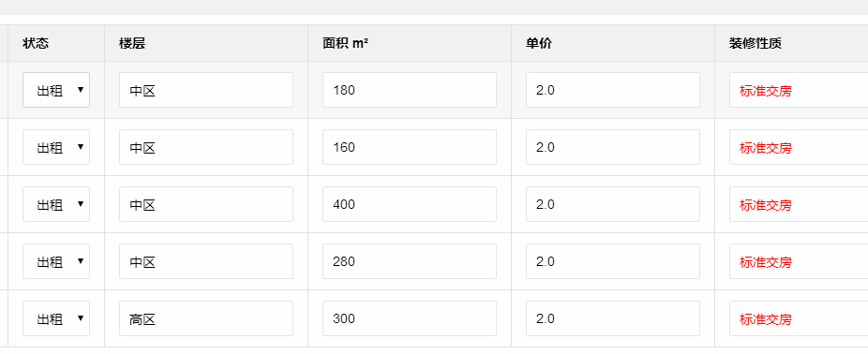The height and width of the screenshot is (354, 868).
Task: Select the 高区 floor input field
Action: (206, 318)
